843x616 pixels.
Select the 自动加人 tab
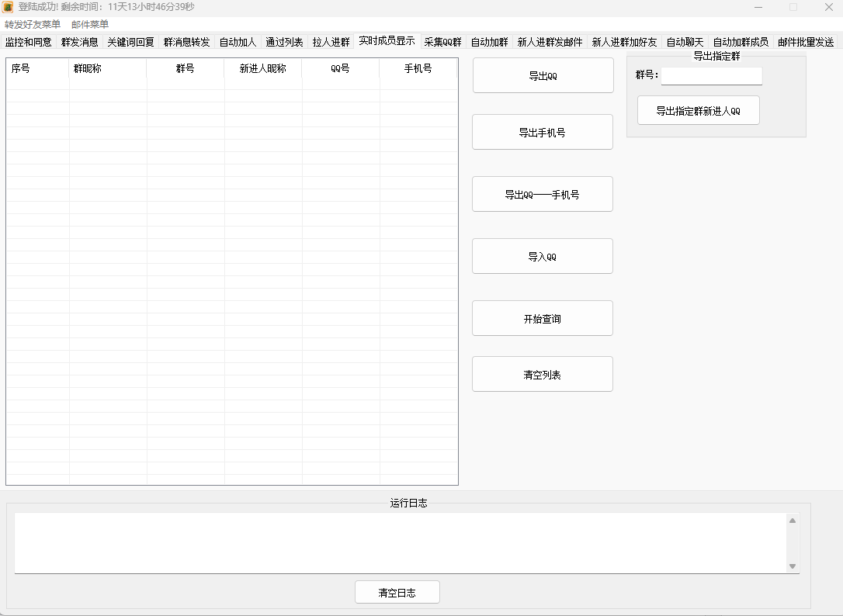pos(238,41)
